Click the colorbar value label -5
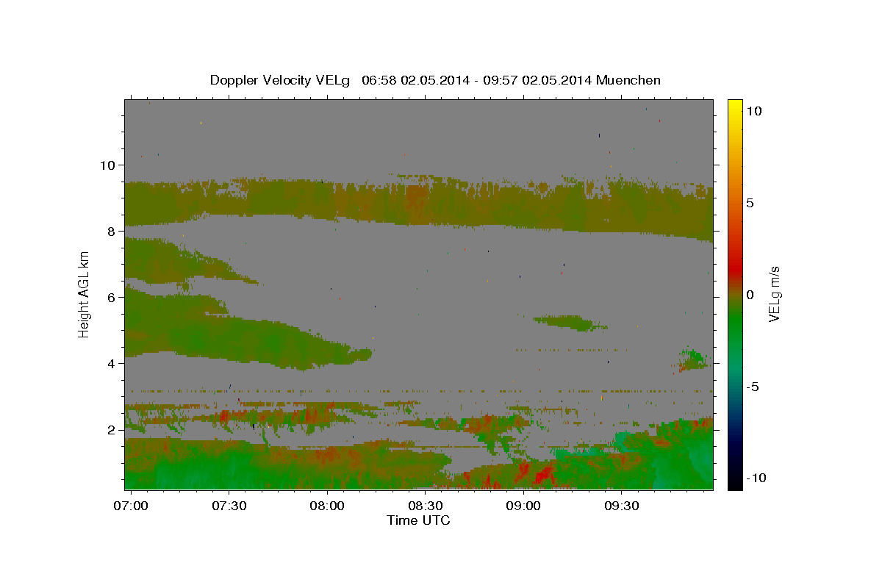 752,387
